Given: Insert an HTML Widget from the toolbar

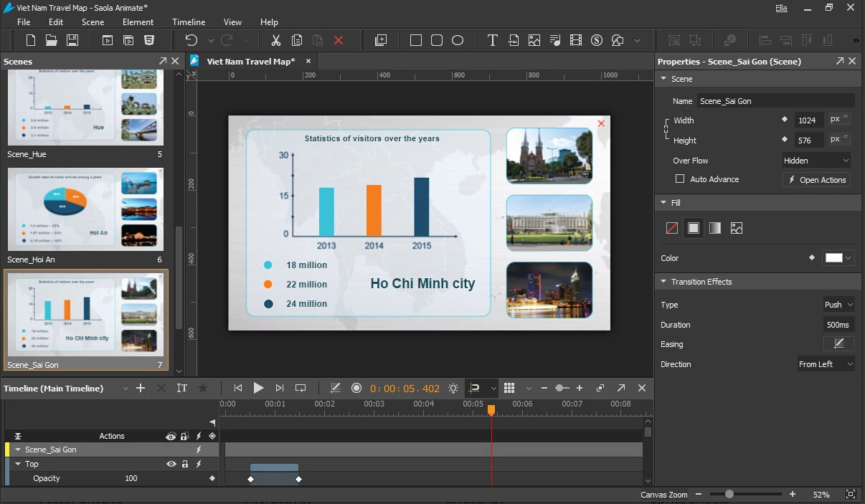Looking at the screenshot, I should [x=514, y=40].
